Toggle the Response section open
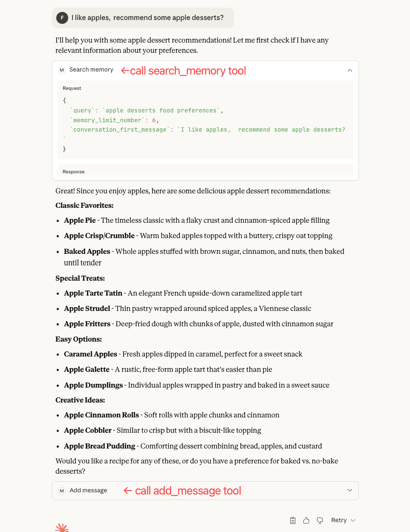Screen dimensions: 410x532 [x=73, y=172]
